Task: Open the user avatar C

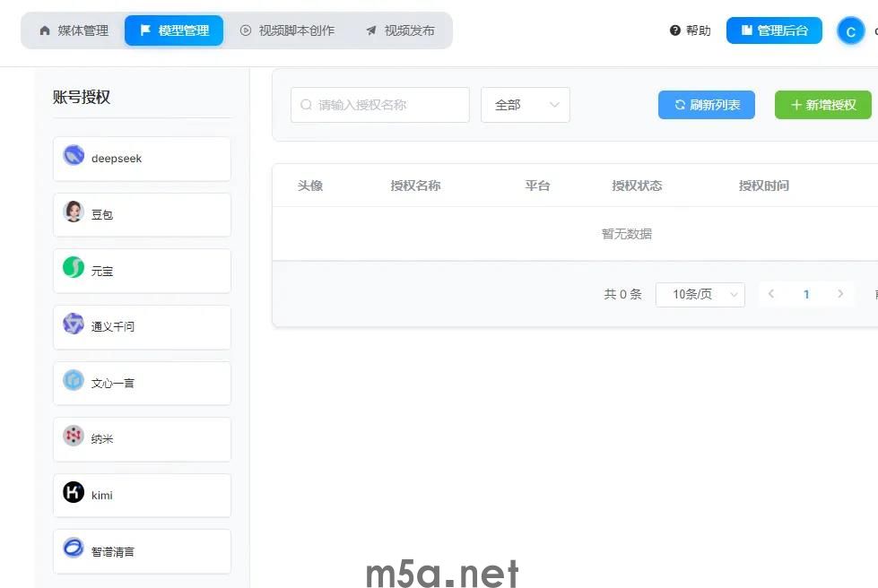Action: [x=850, y=31]
